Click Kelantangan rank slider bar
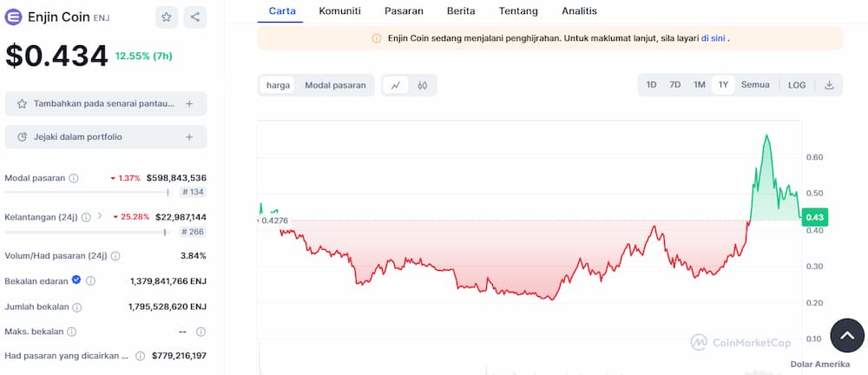 tap(86, 232)
